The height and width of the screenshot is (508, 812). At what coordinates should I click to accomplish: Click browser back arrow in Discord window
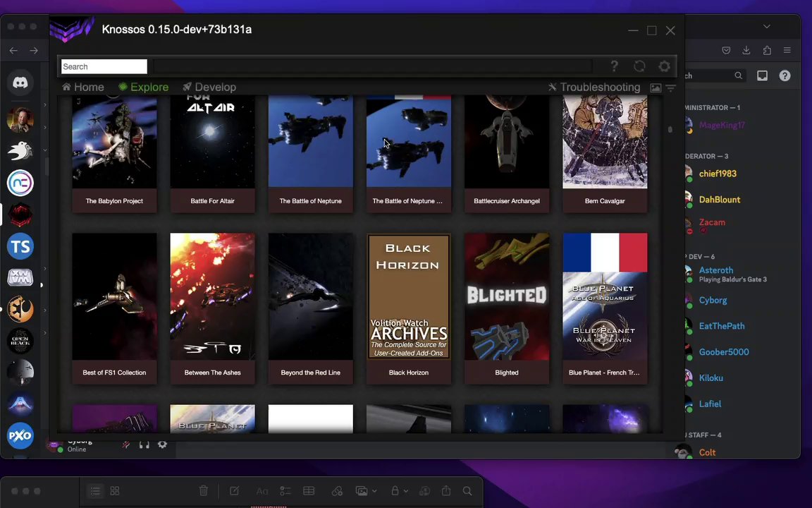coord(13,50)
